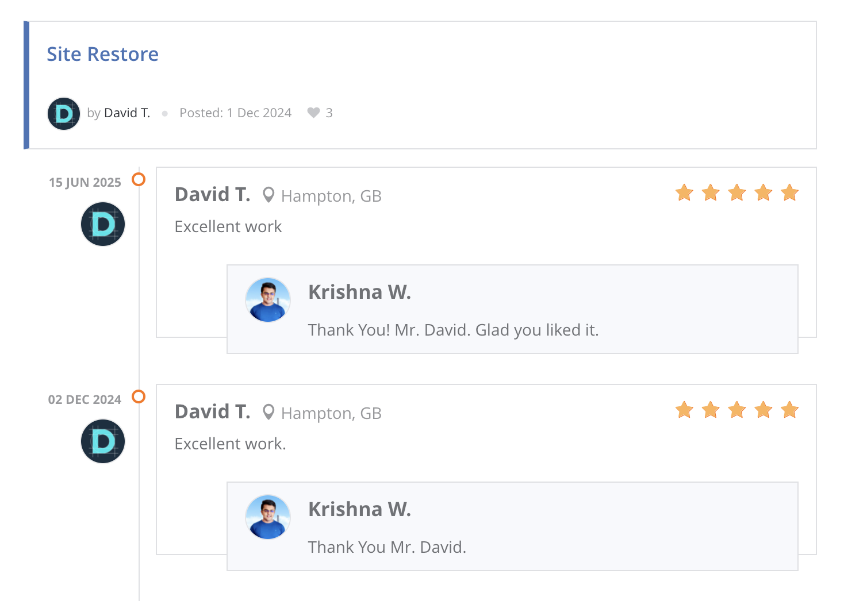The width and height of the screenshot is (844, 616).
Task: Click Krishna W. name in second reply
Action: point(359,509)
